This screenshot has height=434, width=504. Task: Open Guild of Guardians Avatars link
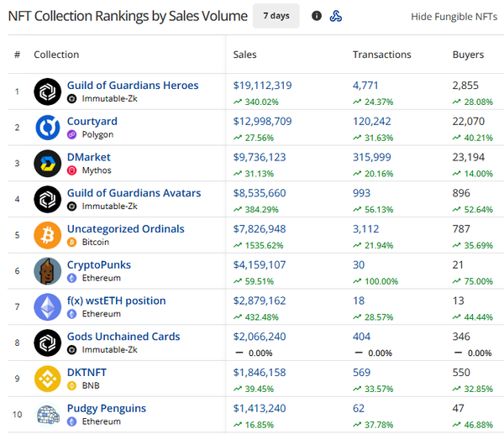[x=134, y=193]
